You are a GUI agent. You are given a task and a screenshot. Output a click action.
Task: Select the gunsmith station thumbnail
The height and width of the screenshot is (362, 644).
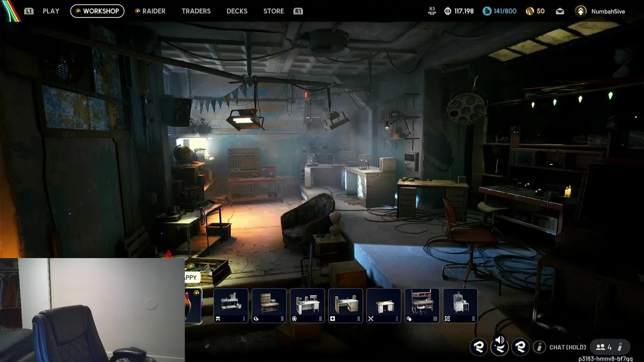coord(269,306)
